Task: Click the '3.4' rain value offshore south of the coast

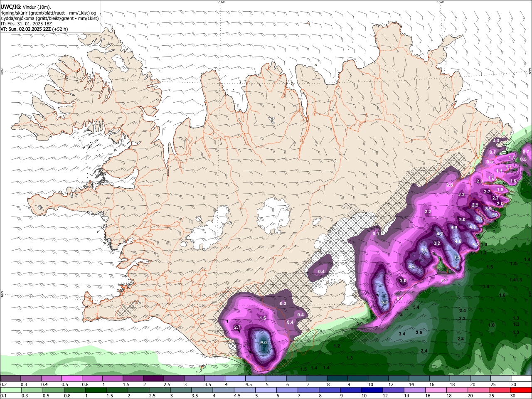Action: (402, 334)
